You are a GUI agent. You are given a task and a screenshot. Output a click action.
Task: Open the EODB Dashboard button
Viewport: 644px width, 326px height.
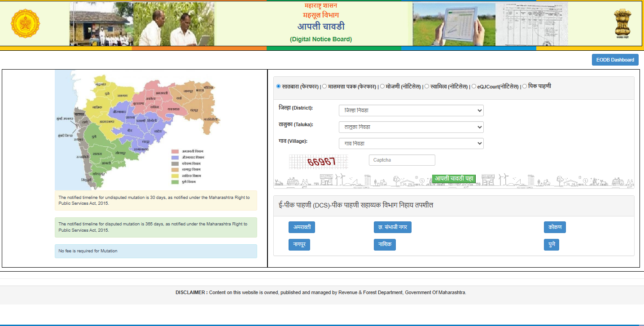tap(615, 60)
